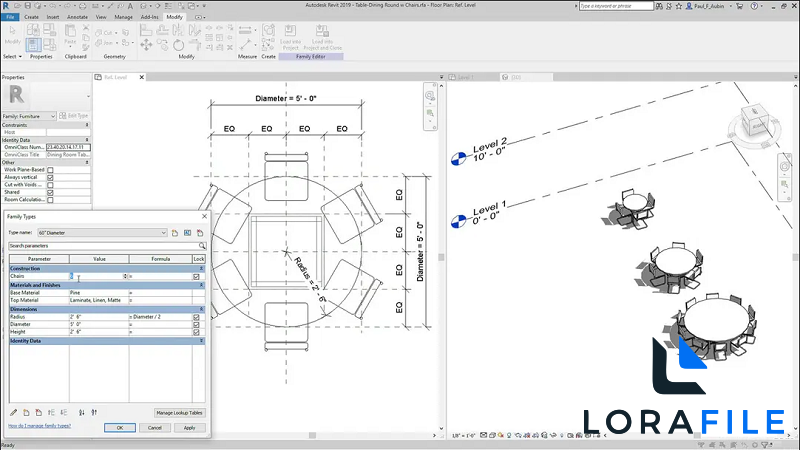Click the search keyword box in title bar
The image size is (800, 450).
[x=616, y=6]
